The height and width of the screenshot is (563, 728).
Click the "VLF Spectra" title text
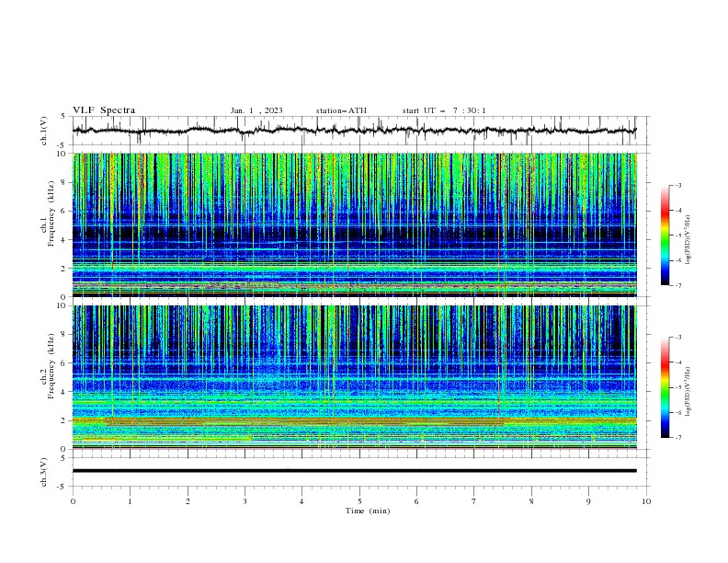(104, 110)
